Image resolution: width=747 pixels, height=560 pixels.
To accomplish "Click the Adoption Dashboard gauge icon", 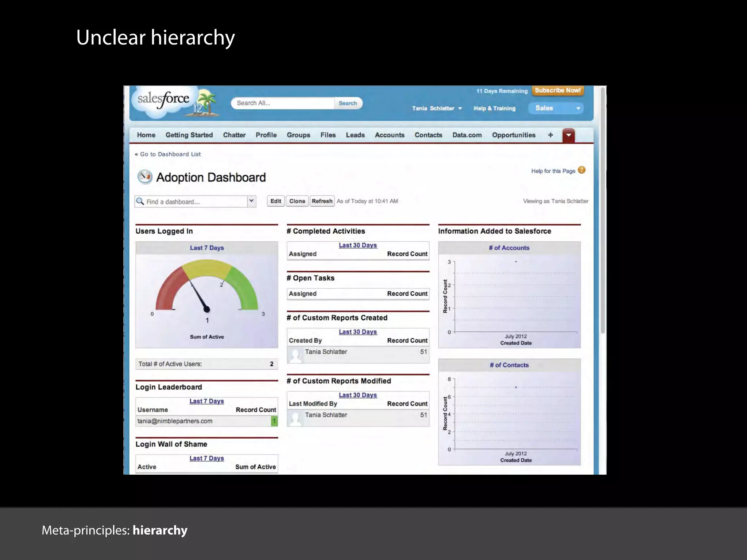I will tap(145, 177).
